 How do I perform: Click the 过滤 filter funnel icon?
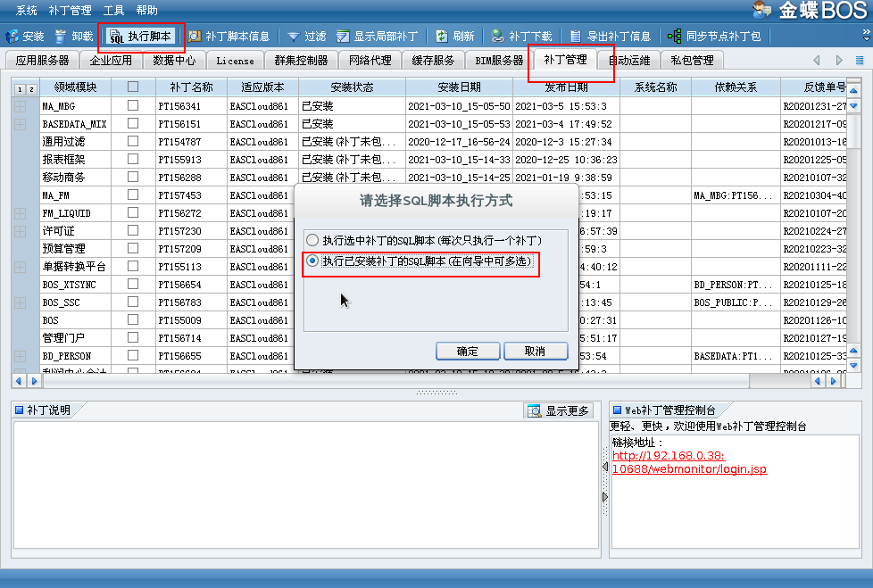point(294,37)
